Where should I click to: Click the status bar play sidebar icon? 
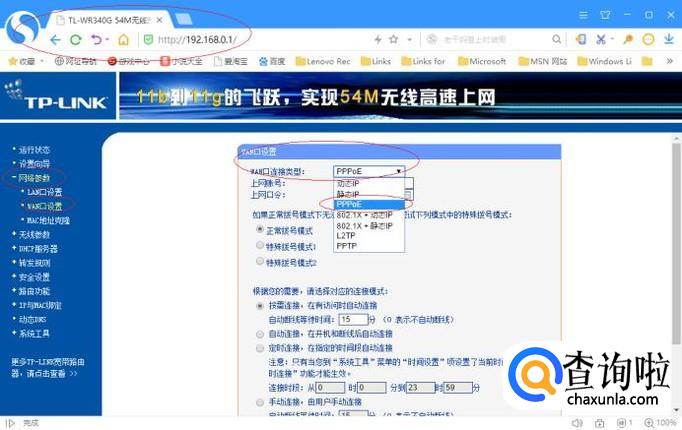point(10,423)
